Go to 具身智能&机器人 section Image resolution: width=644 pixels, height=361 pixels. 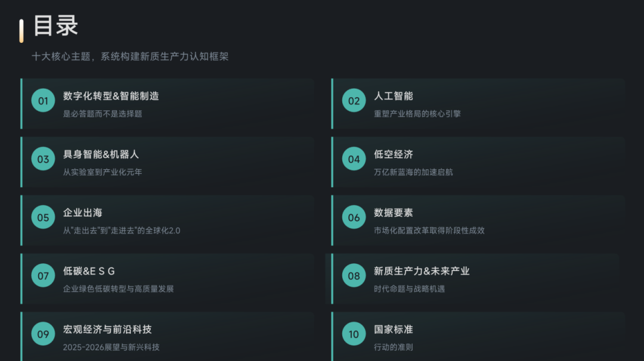101,154
